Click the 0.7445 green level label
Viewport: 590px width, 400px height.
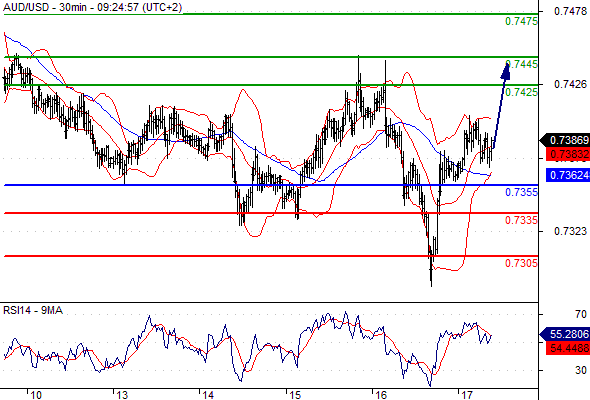pyautogui.click(x=522, y=64)
